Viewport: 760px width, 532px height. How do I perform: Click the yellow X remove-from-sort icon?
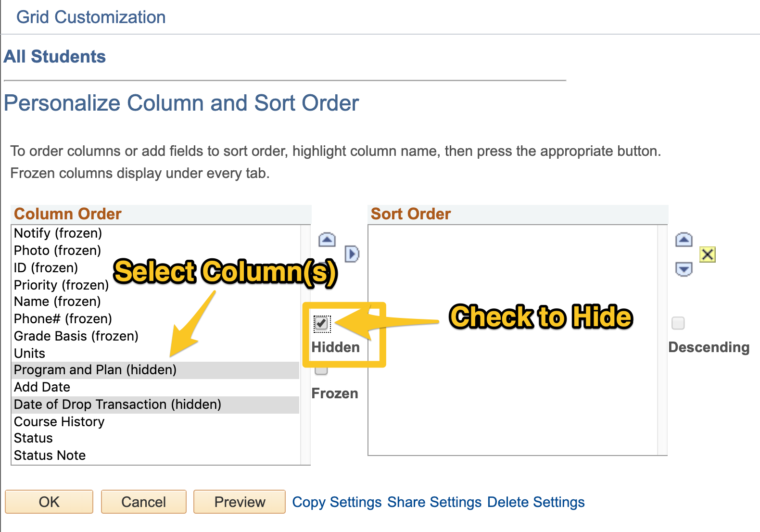pos(707,254)
